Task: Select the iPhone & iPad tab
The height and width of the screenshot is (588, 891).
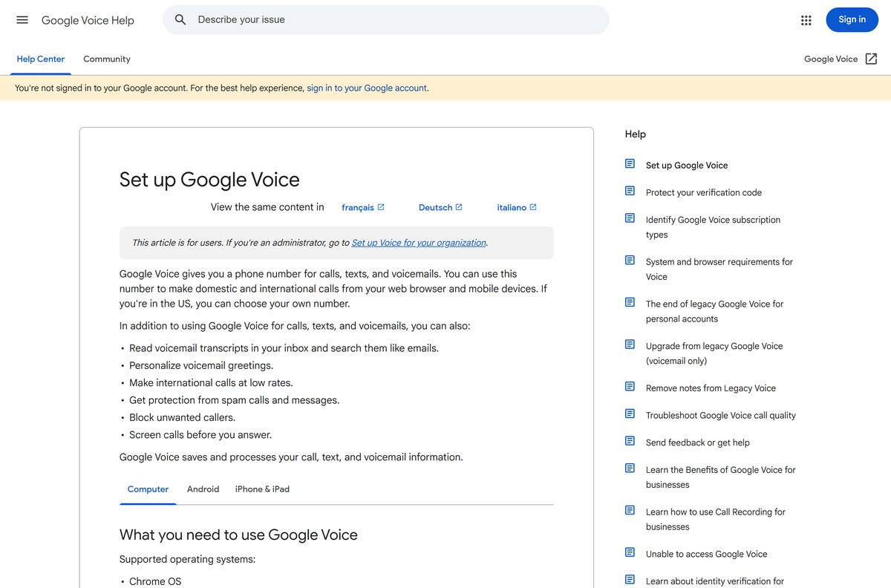Action: (x=262, y=489)
